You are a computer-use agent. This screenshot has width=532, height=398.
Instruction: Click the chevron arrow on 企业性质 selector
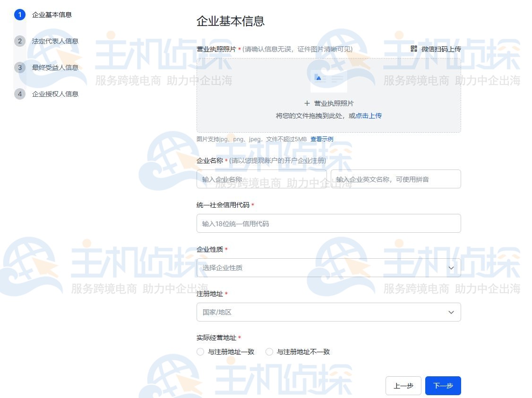coord(451,268)
